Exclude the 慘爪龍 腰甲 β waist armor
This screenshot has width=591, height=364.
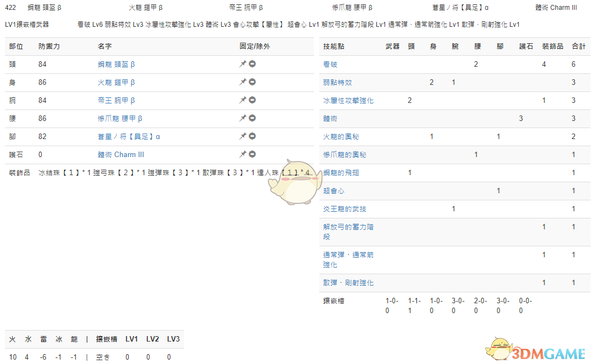point(252,118)
